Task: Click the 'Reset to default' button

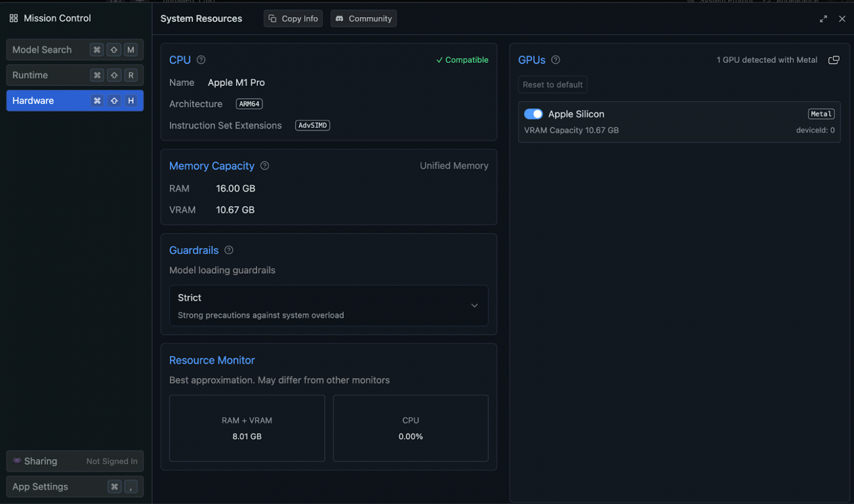Action: tap(552, 84)
